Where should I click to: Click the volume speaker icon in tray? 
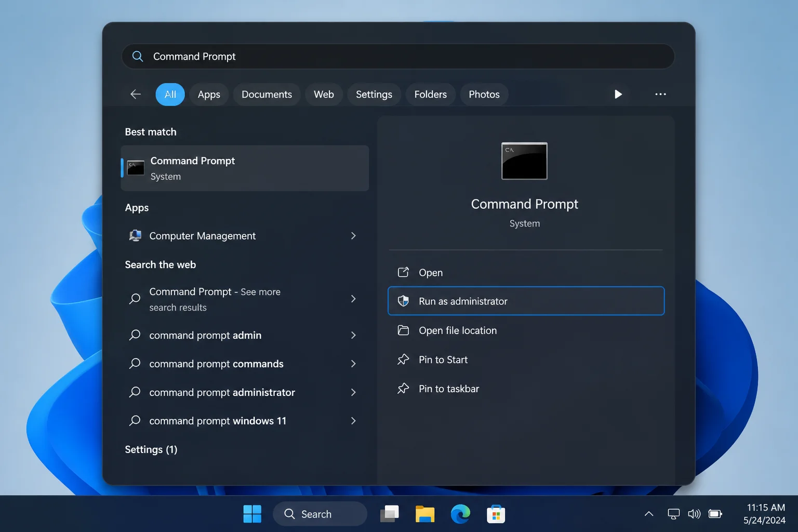point(694,514)
